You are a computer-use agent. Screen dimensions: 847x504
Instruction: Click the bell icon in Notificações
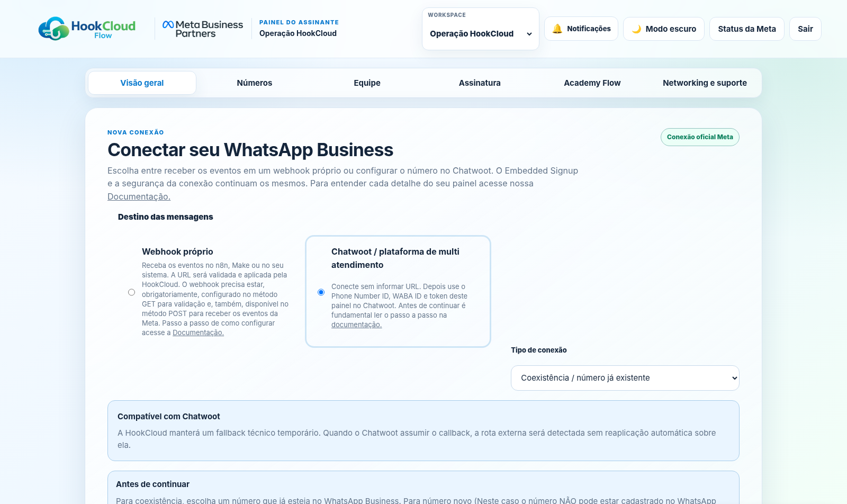click(x=557, y=29)
